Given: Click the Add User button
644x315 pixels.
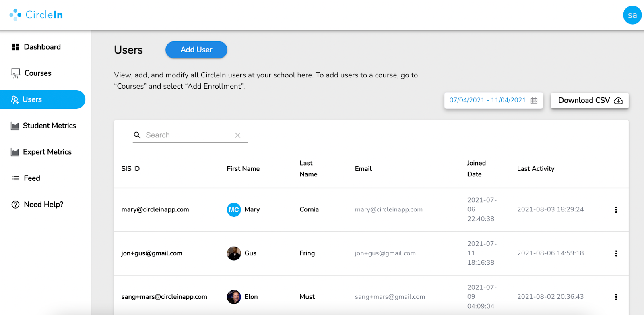Looking at the screenshot, I should tap(196, 50).
